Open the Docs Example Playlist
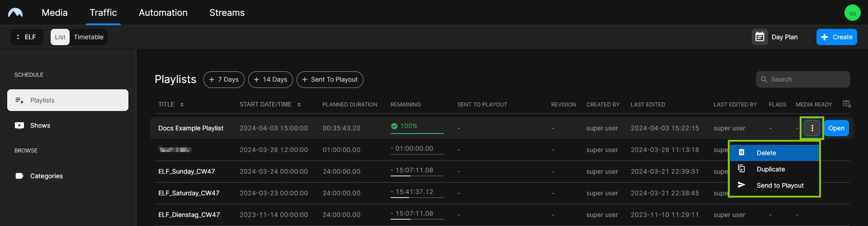 point(836,128)
